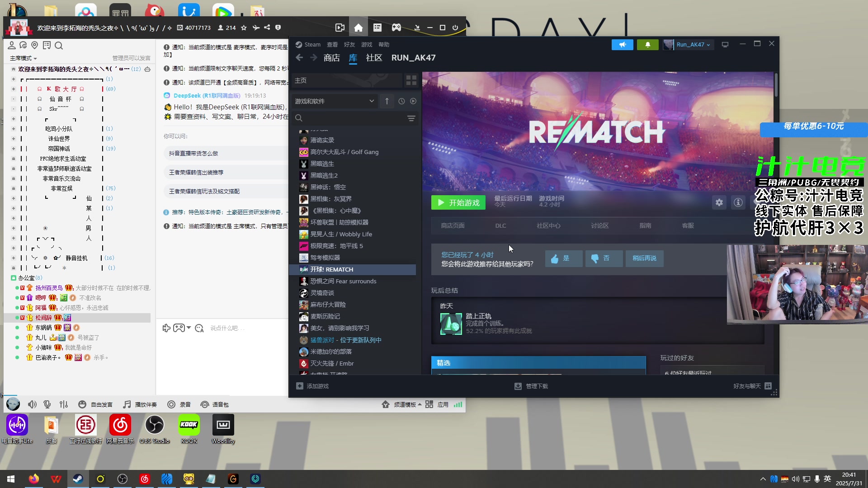Open Steam 好友 menu
868x488 pixels.
pyautogui.click(x=349, y=45)
